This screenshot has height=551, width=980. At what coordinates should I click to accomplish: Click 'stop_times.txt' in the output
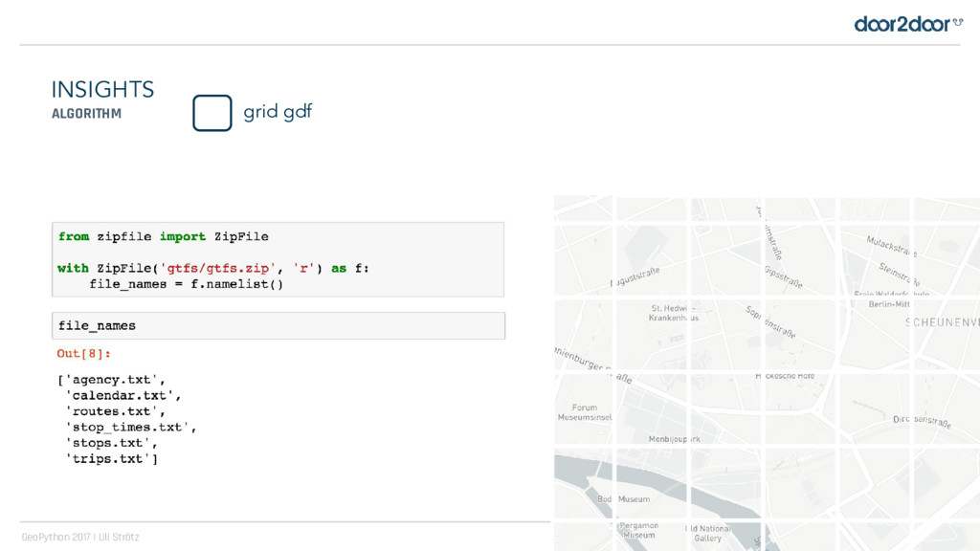[x=129, y=428]
